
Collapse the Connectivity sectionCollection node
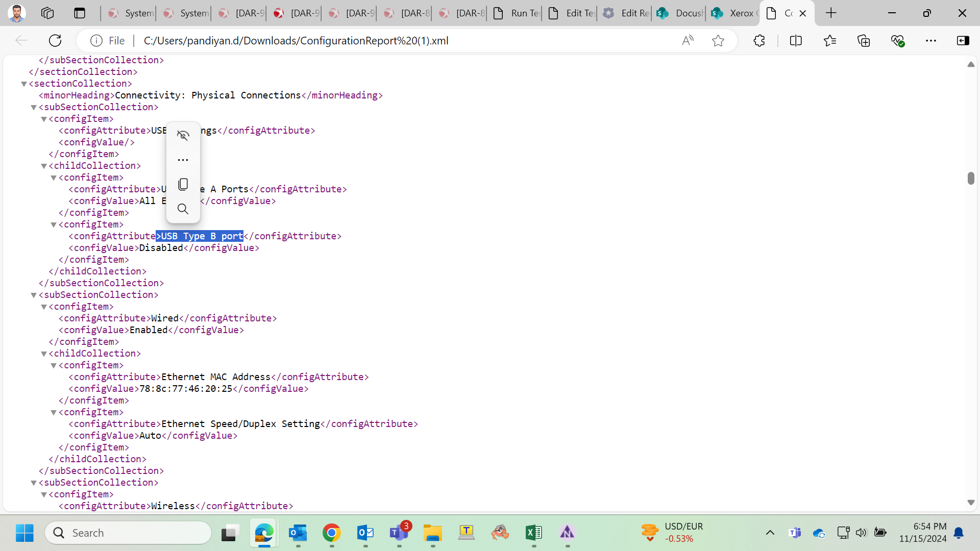point(24,84)
